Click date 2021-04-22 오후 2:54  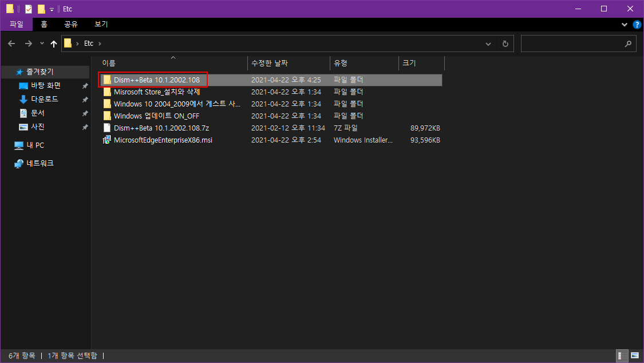[x=286, y=140]
